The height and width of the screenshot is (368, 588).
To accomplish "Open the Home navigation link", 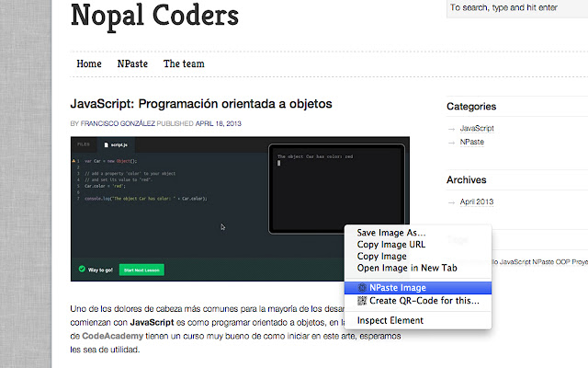I will coord(89,63).
